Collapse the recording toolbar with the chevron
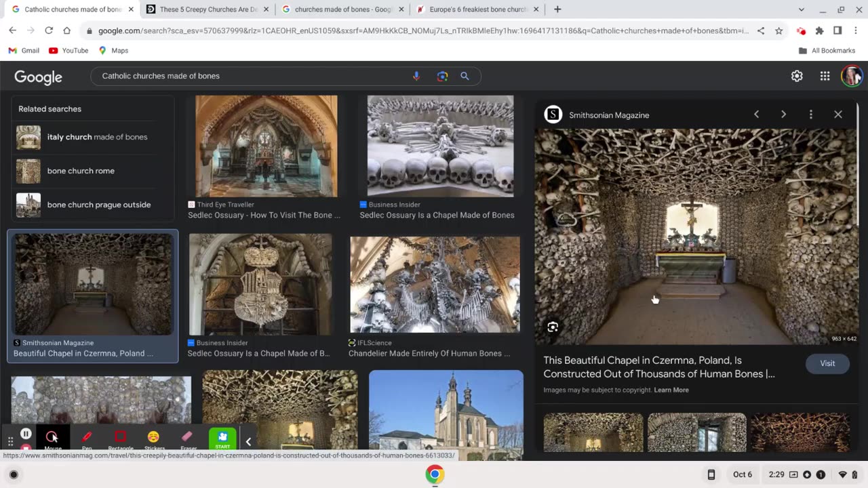The height and width of the screenshot is (488, 868). pos(248,442)
